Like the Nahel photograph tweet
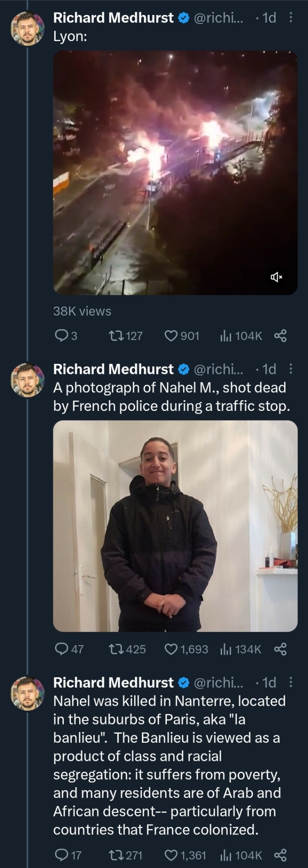This screenshot has height=868, width=308. 171,650
